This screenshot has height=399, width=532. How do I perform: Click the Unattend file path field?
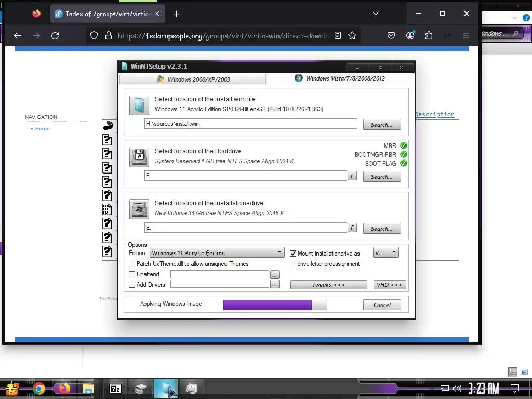220,274
